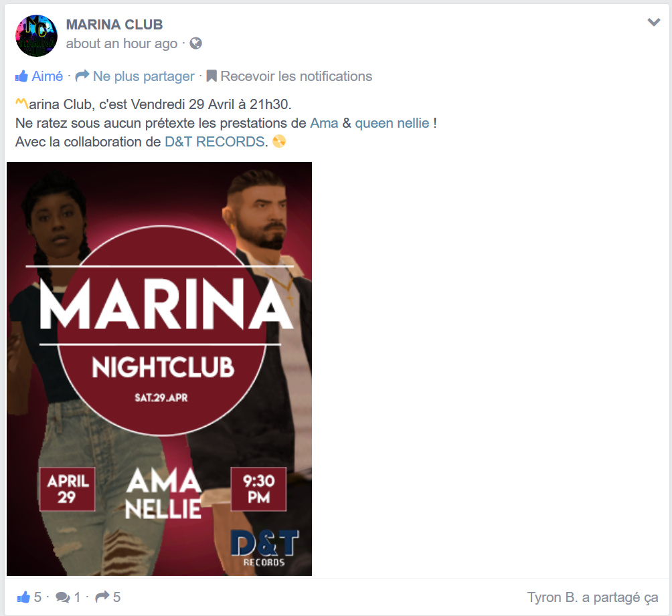Open comments via the speech bubble icon
672x616 pixels.
(62, 597)
